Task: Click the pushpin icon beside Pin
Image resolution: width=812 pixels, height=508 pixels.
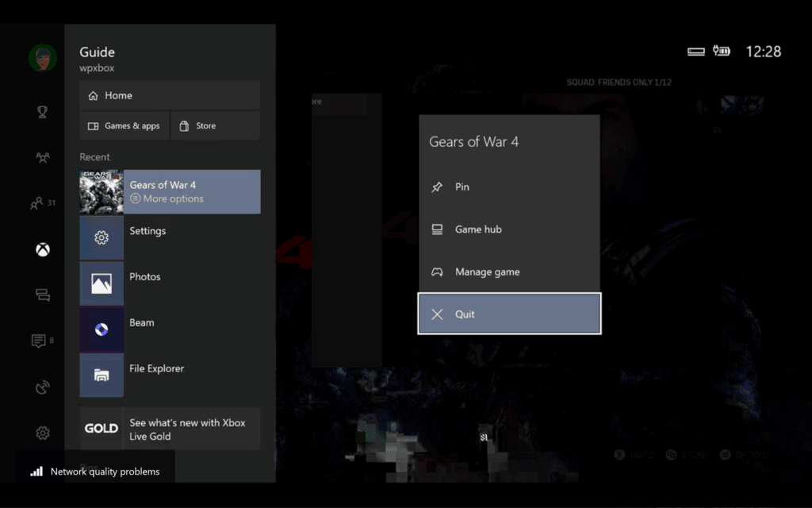Action: tap(437, 187)
